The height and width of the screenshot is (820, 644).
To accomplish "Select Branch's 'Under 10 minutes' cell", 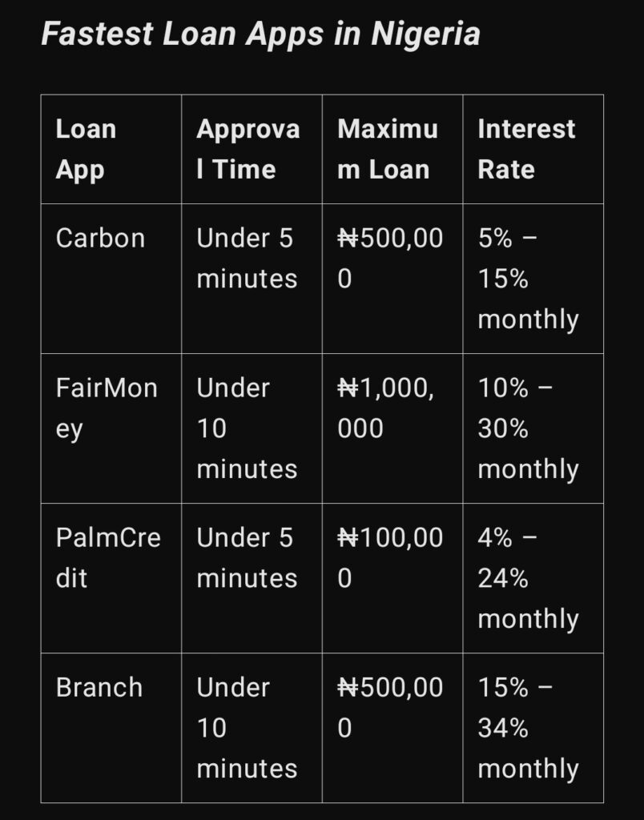I will point(252,727).
